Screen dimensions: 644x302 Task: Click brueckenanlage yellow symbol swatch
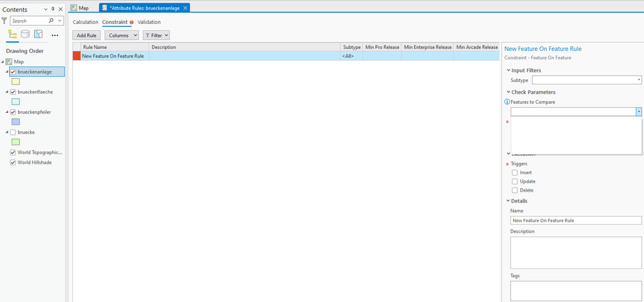click(x=15, y=81)
